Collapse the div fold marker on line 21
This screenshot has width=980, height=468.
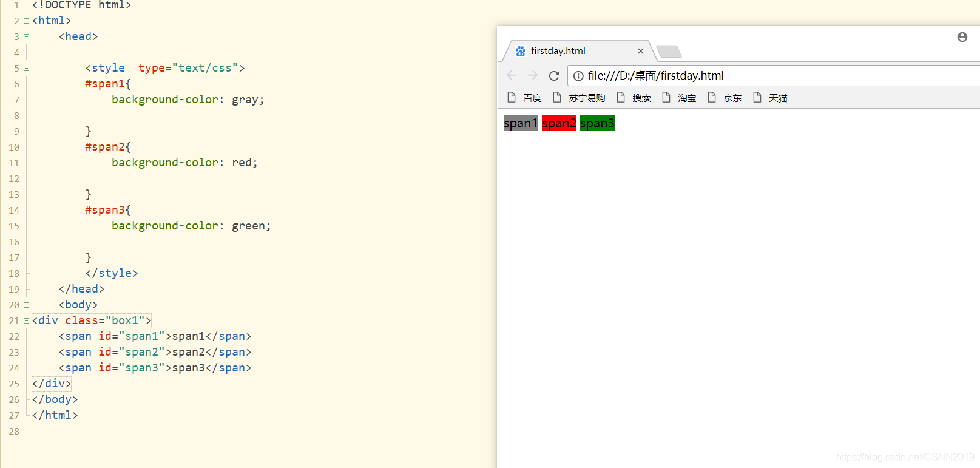[x=26, y=320]
